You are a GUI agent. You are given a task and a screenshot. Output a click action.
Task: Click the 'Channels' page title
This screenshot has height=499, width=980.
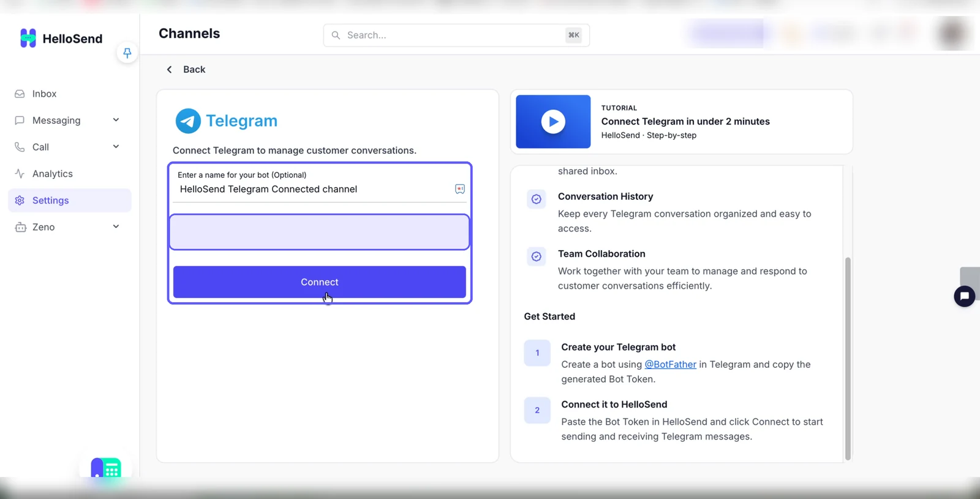189,34
